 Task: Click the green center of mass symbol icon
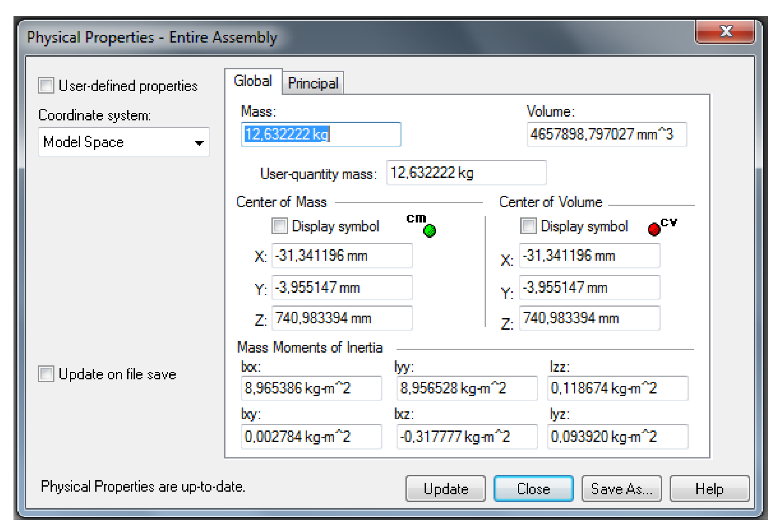tap(429, 231)
